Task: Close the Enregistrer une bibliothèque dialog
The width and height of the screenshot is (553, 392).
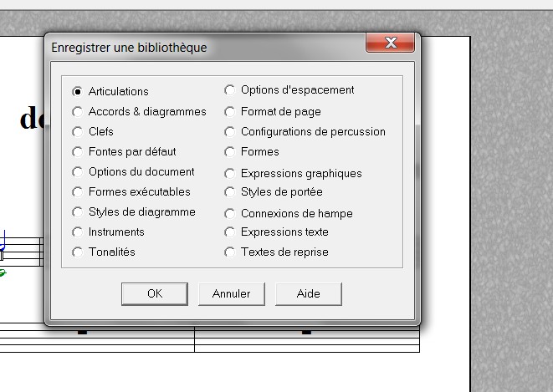Action: tap(390, 43)
